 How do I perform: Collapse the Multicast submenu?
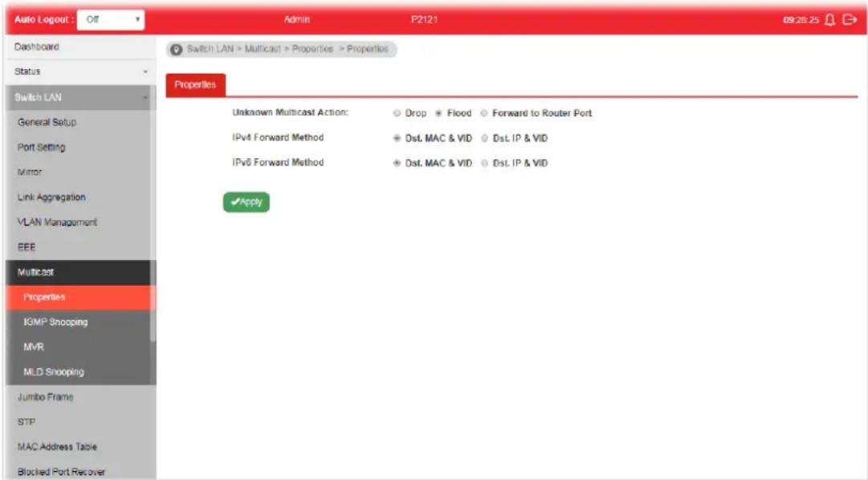pyautogui.click(x=80, y=272)
